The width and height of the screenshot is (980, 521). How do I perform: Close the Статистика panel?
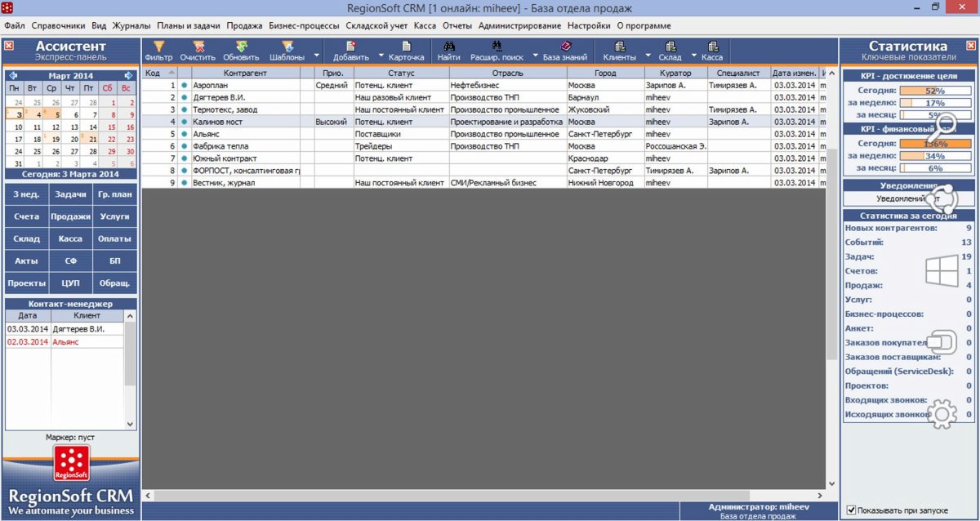click(x=970, y=46)
